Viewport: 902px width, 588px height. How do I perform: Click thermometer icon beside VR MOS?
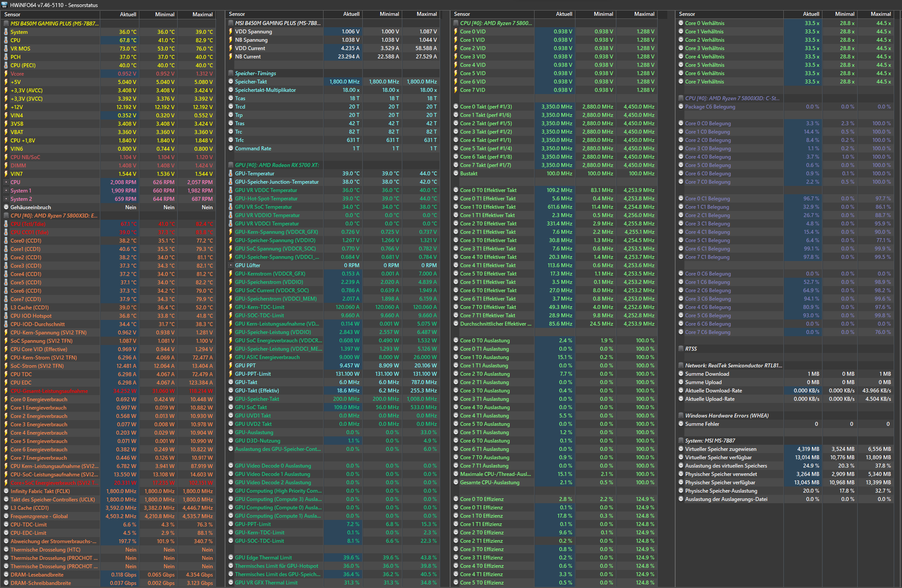click(6, 49)
